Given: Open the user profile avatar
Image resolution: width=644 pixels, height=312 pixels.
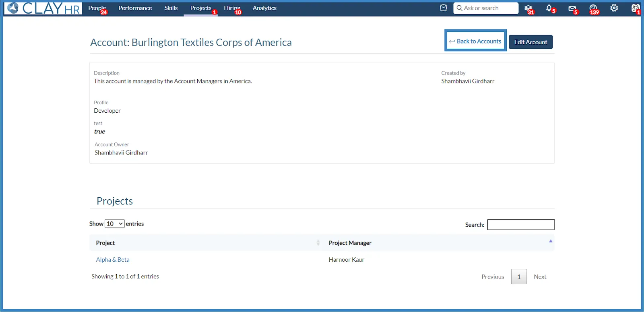Looking at the screenshot, I should point(636,8).
